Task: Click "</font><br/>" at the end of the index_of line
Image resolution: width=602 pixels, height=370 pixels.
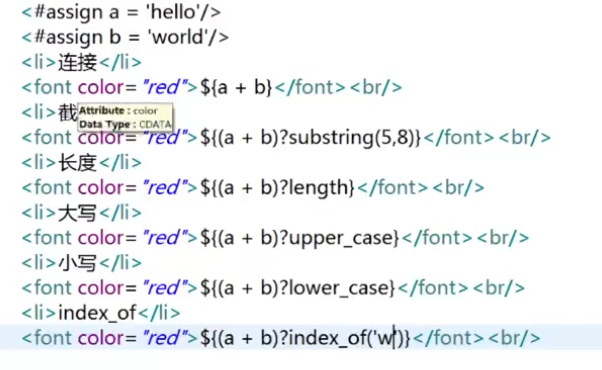Action: (x=477, y=338)
